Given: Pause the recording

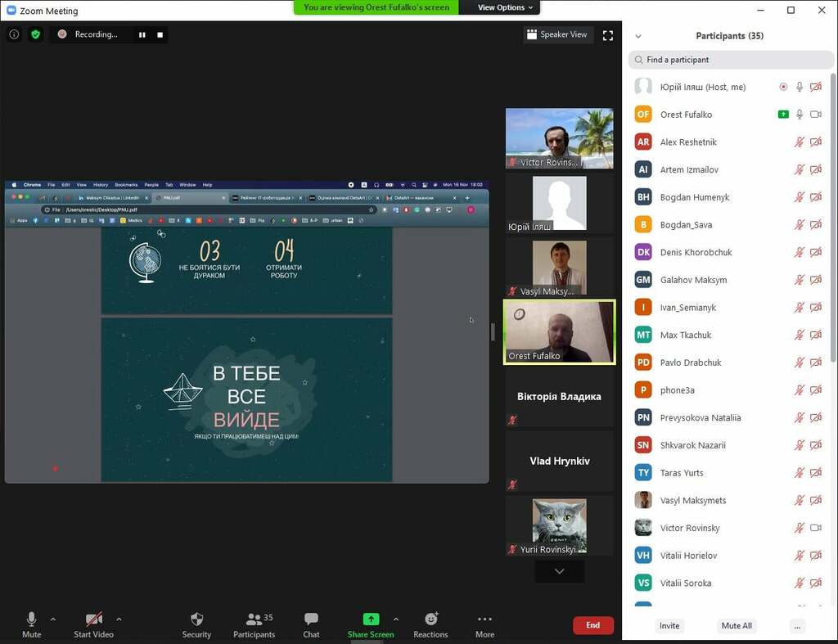Looking at the screenshot, I should pyautogui.click(x=142, y=34).
